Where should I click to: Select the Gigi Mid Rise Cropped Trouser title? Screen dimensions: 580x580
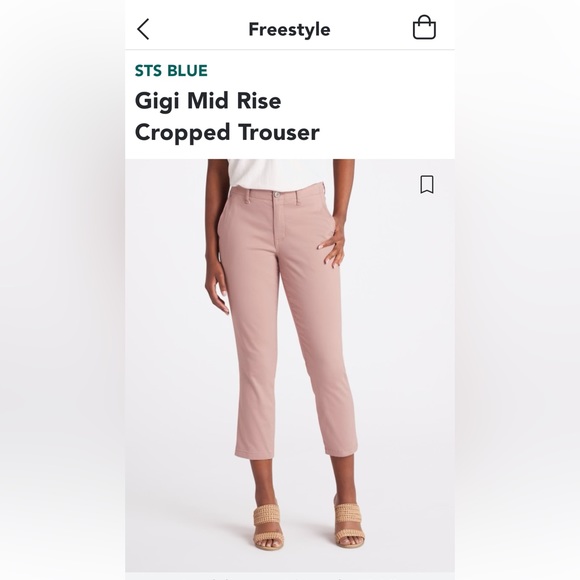point(227,117)
